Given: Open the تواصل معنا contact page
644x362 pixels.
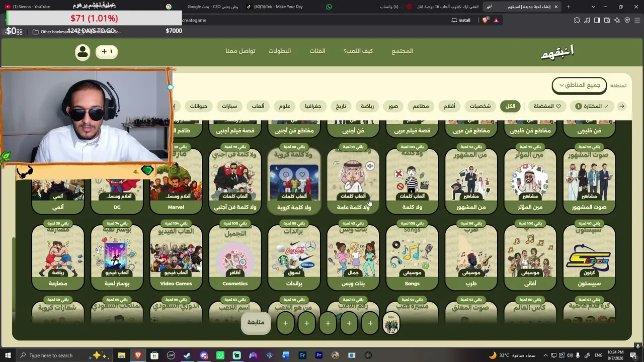Looking at the screenshot, I should (x=240, y=51).
